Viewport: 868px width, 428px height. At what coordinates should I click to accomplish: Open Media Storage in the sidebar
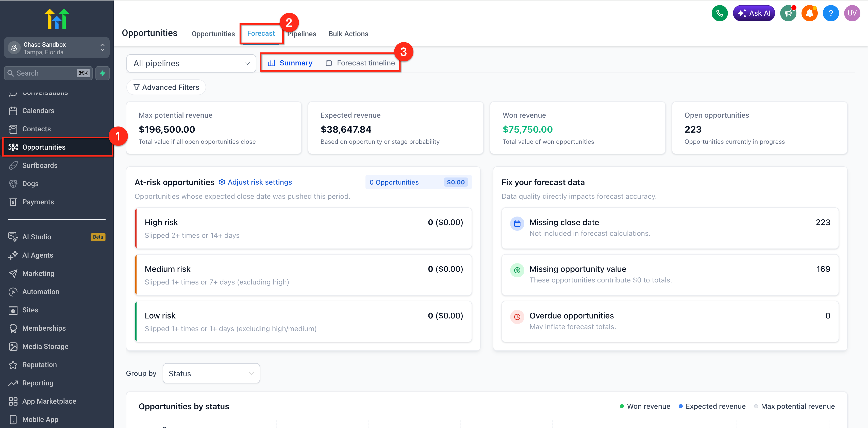tap(45, 347)
